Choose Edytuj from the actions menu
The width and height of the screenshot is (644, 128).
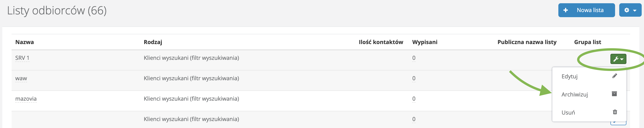click(x=569, y=76)
